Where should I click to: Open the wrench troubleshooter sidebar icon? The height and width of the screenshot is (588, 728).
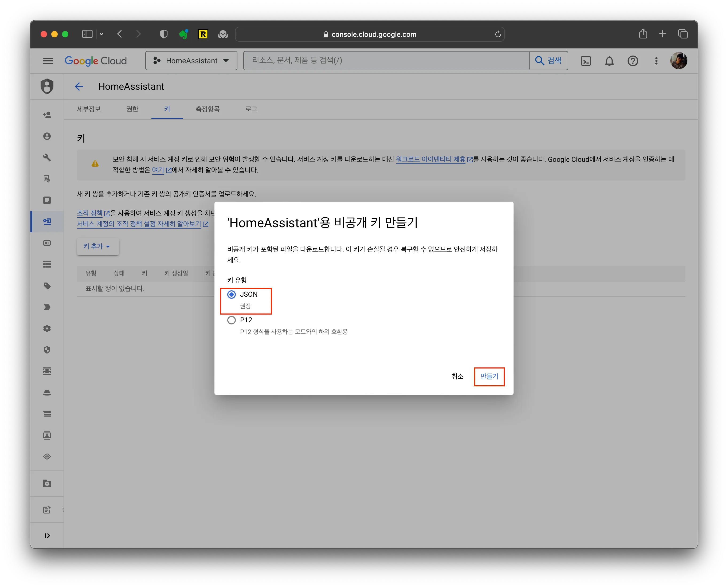tap(47, 158)
